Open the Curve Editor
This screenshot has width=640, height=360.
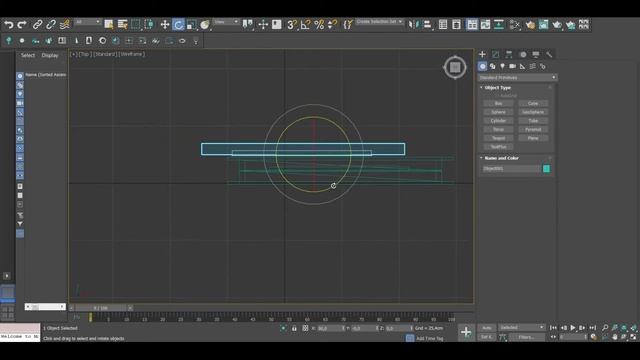[485, 25]
